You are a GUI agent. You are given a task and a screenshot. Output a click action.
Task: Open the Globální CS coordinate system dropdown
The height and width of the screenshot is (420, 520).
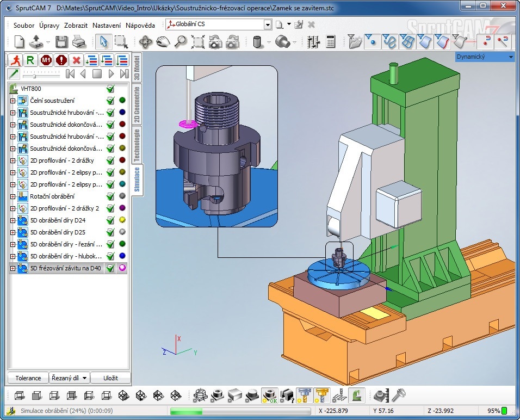coord(267,24)
